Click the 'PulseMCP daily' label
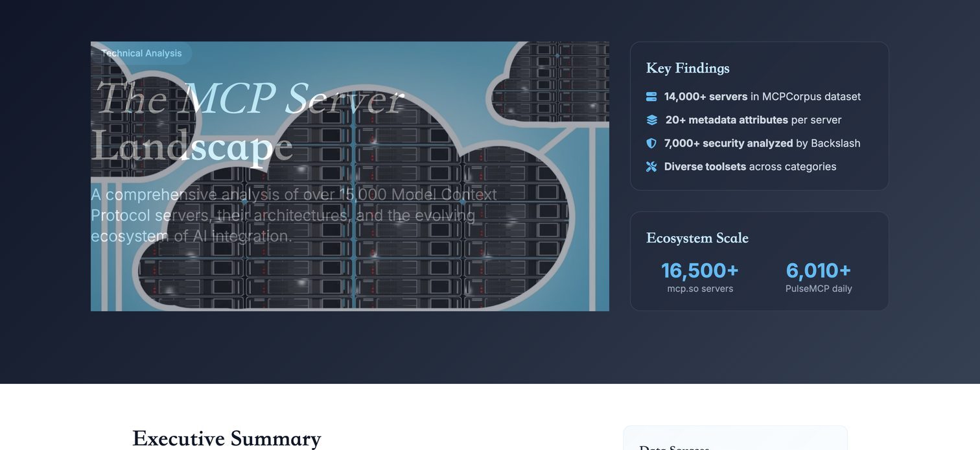Image resolution: width=980 pixels, height=450 pixels. [x=819, y=289]
